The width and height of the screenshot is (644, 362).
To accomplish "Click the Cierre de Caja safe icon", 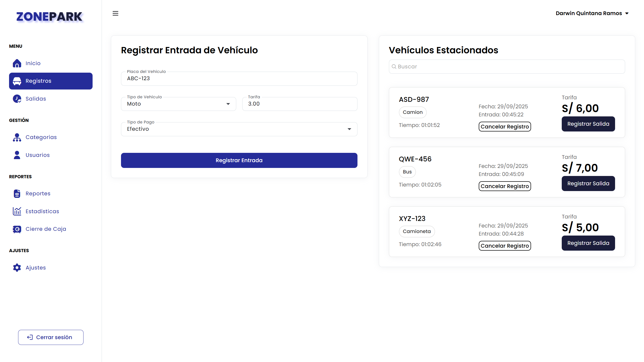I will point(17,229).
